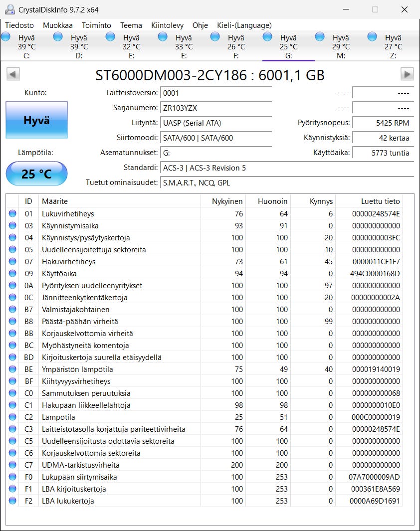Screen dimensions: 420x531
Task: Click status dot for Korjauskelvottomia sektoreita row
Action: pyautogui.click(x=12, y=453)
